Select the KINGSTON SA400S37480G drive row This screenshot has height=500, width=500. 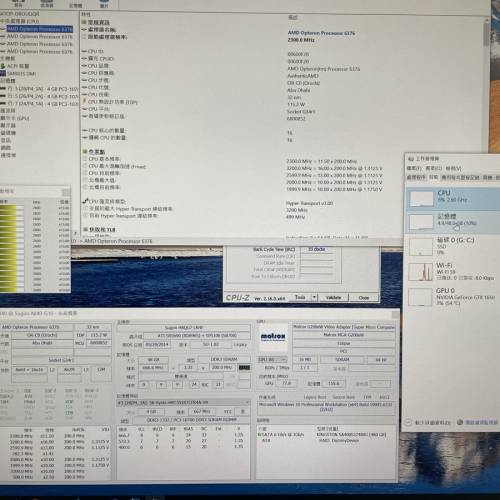coord(351,435)
